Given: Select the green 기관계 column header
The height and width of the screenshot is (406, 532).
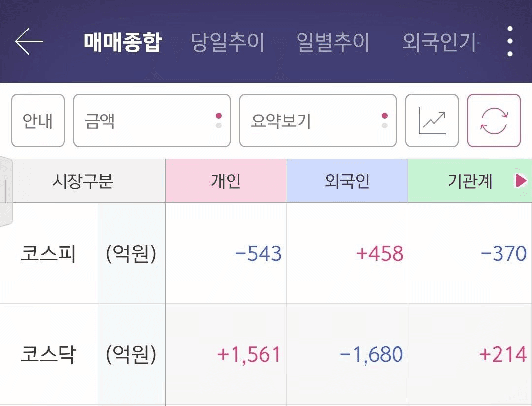Looking at the screenshot, I should pyautogui.click(x=470, y=181).
